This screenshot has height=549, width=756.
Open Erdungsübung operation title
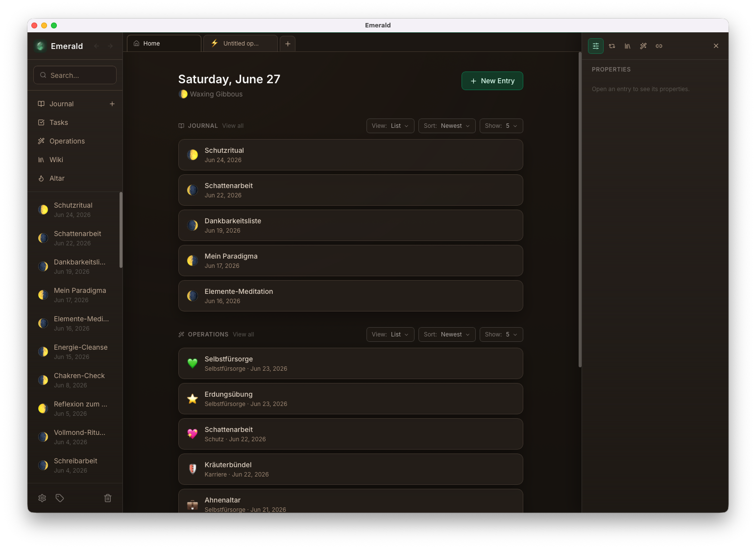tap(229, 394)
